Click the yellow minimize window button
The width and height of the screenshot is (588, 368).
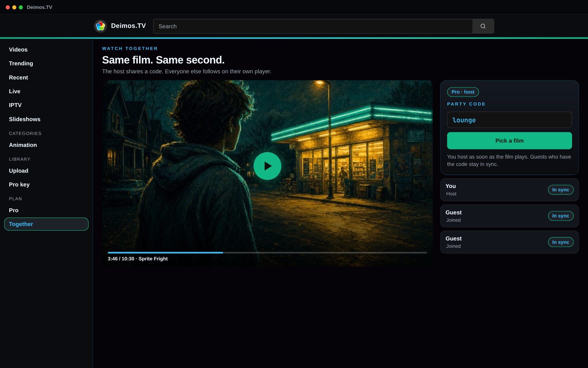[14, 7]
